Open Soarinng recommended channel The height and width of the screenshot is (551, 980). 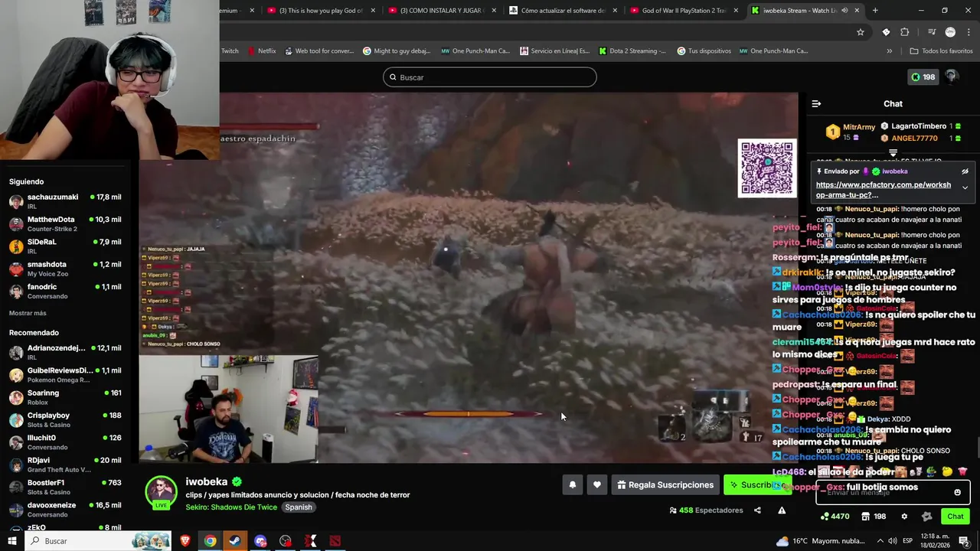coord(65,397)
